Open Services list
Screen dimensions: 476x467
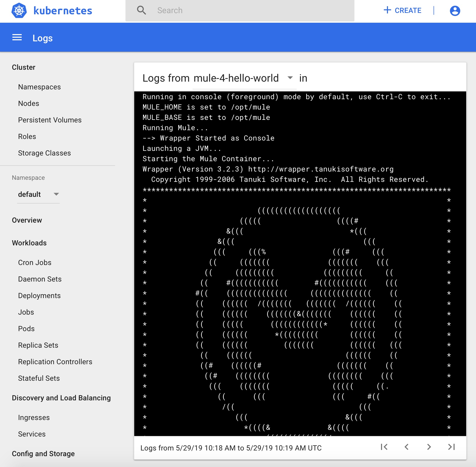(32, 434)
